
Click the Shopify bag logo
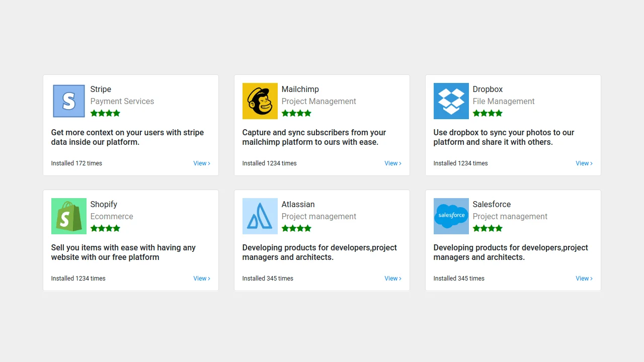coord(68,216)
